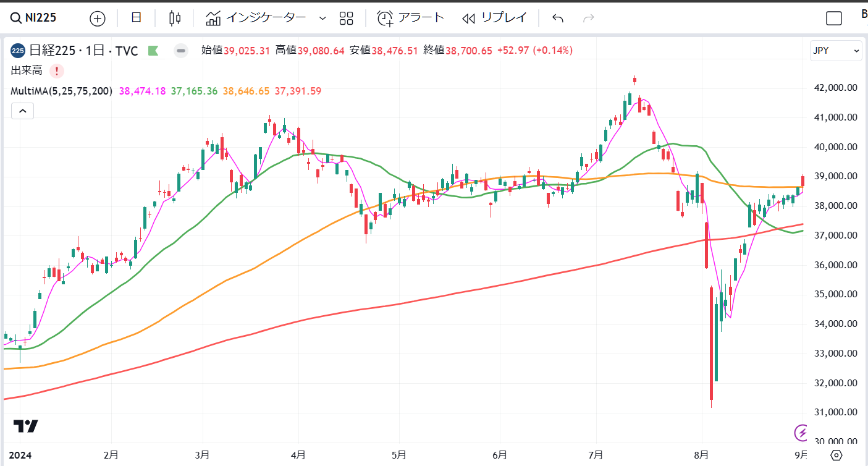Click MA value 38,474.18 in magenta
Viewport: 868px width, 466px height.
(142, 91)
